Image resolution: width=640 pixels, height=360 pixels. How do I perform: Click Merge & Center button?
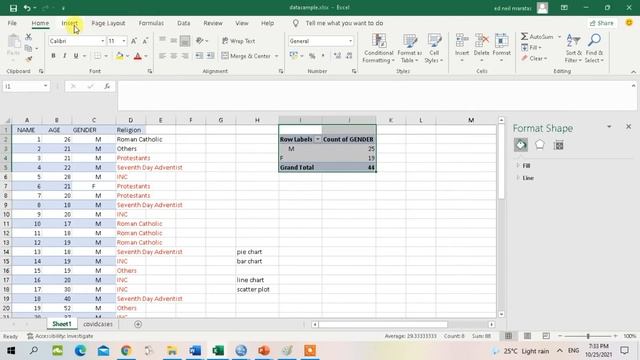(x=246, y=56)
